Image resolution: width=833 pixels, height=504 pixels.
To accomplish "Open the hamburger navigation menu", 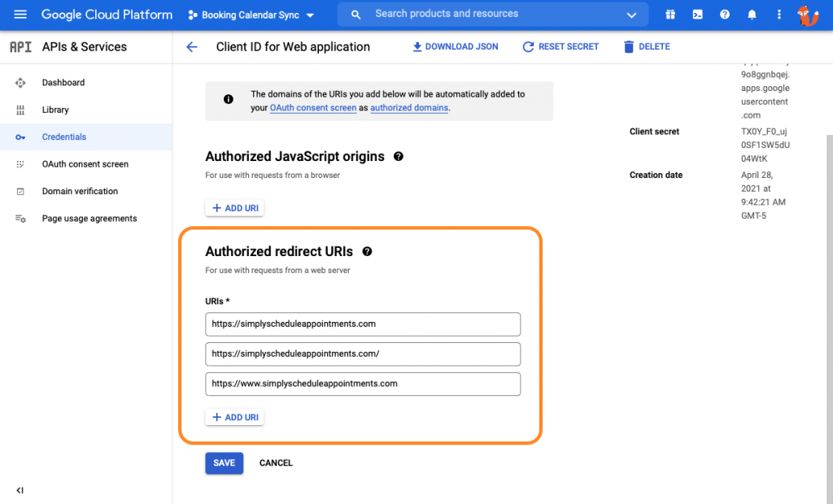I will (20, 15).
